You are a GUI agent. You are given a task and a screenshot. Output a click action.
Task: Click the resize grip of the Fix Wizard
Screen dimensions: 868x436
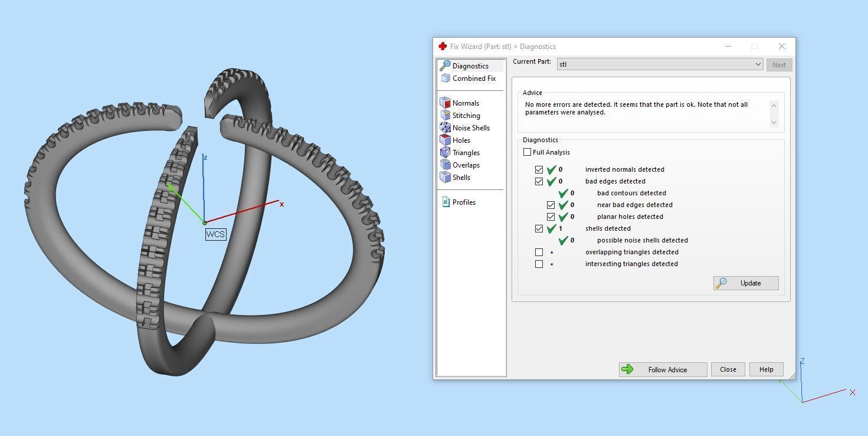pyautogui.click(x=791, y=376)
